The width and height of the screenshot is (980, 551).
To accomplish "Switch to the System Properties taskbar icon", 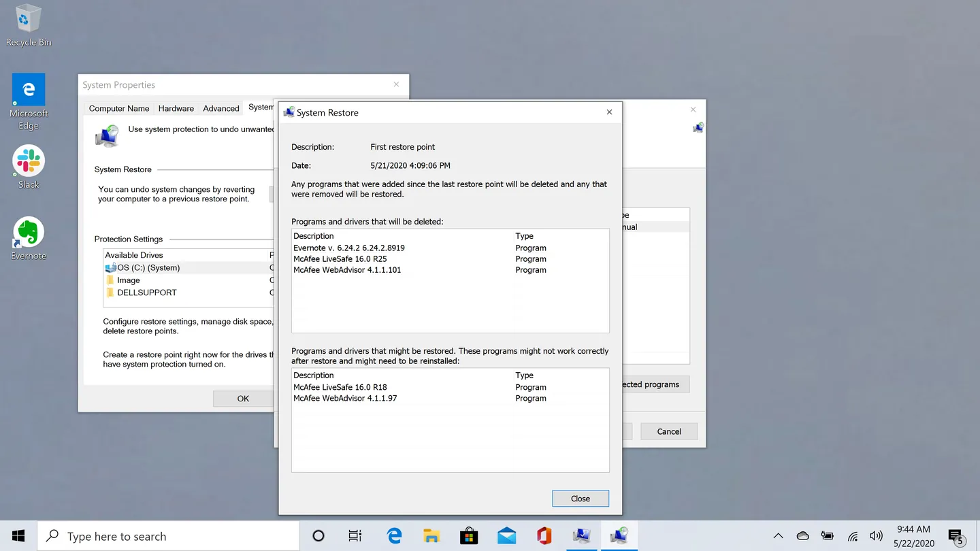I will (x=581, y=536).
